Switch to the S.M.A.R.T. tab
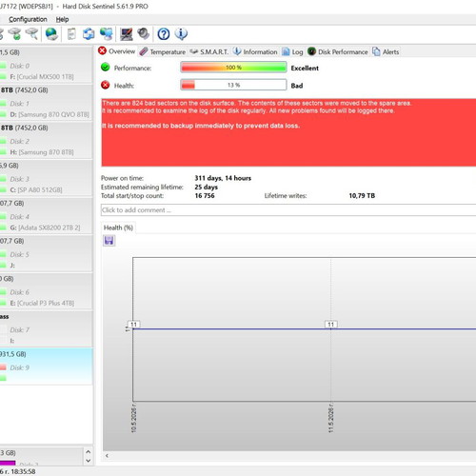Screen dimensions: 476x476 point(209,51)
